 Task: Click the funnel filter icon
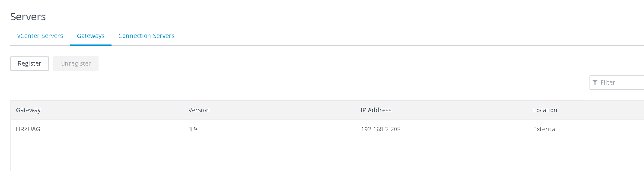pyautogui.click(x=595, y=82)
